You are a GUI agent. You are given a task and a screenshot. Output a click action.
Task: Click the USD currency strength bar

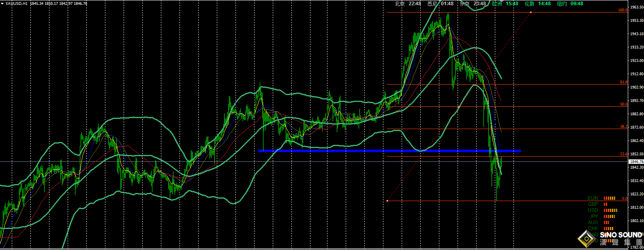tap(610, 210)
